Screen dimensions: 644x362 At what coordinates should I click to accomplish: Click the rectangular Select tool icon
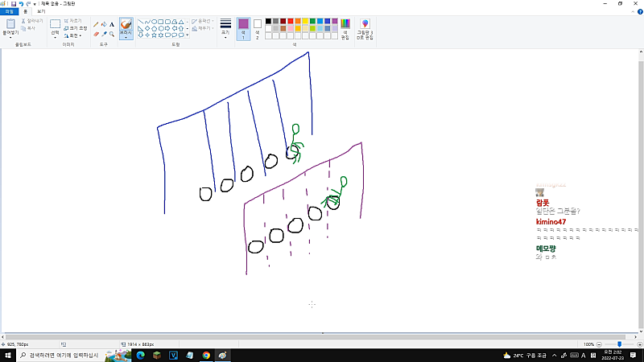(x=55, y=24)
